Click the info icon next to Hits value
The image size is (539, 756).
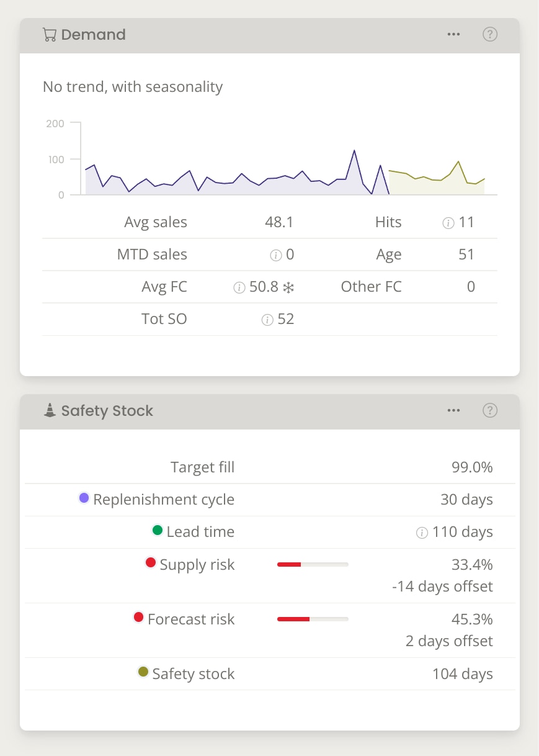click(x=448, y=222)
